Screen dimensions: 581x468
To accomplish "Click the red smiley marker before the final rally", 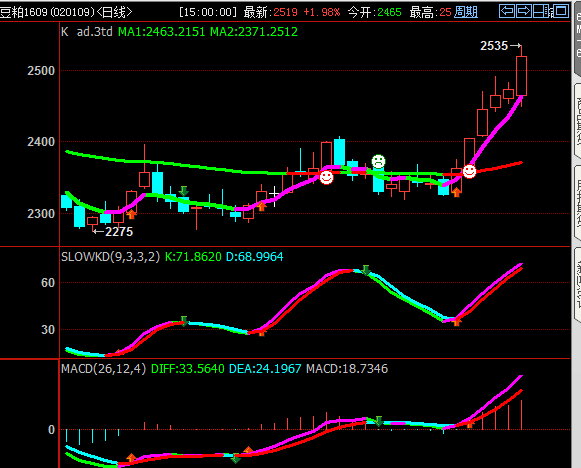I will [469, 172].
